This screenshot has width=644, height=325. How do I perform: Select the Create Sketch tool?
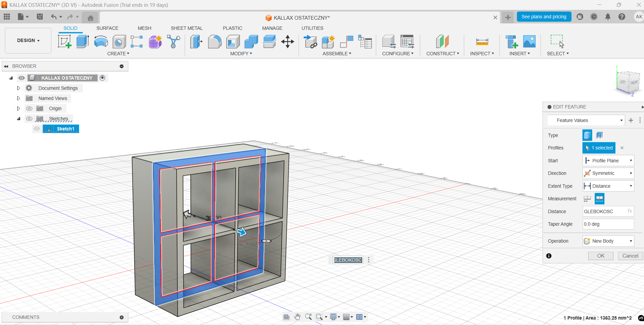pyautogui.click(x=64, y=42)
